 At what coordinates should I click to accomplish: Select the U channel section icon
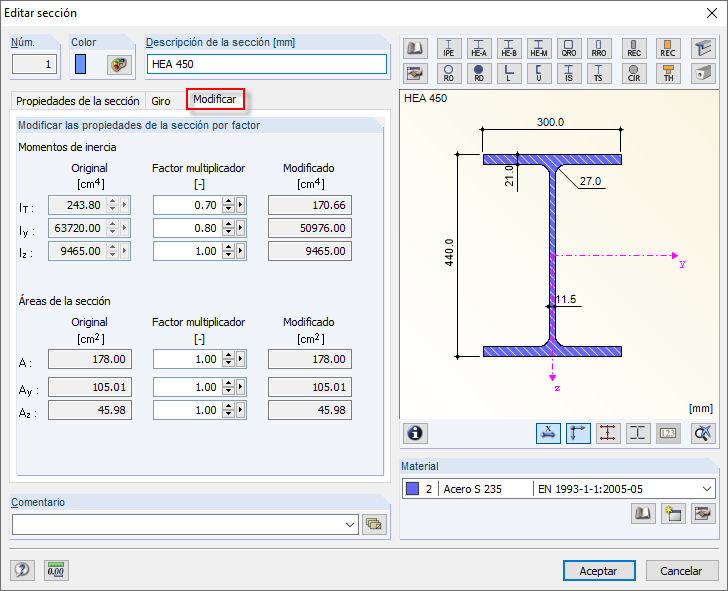tap(539, 73)
